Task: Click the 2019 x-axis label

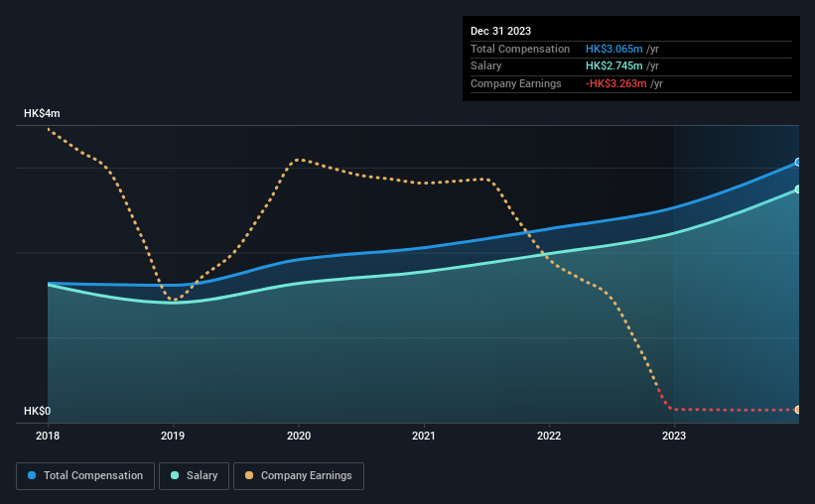Action: click(173, 436)
